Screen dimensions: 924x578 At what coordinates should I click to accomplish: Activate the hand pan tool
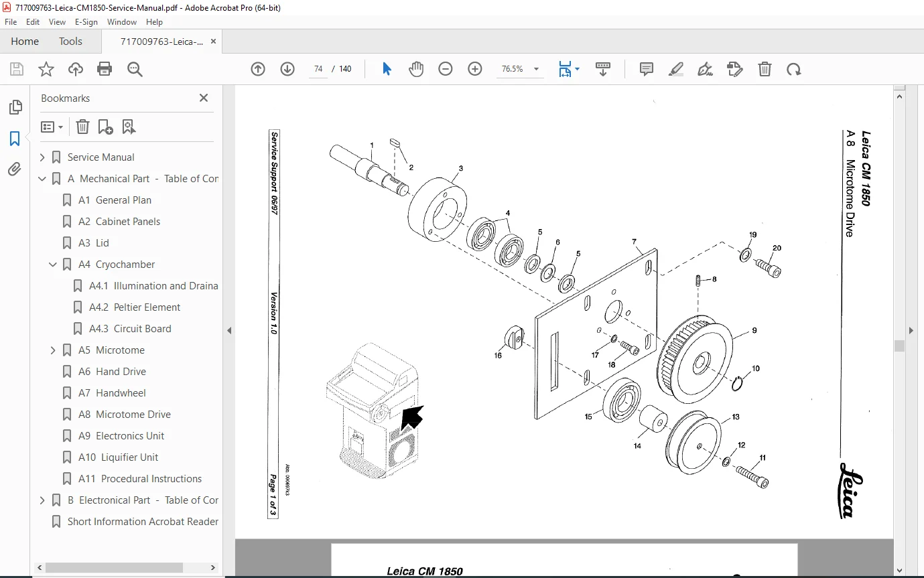416,69
